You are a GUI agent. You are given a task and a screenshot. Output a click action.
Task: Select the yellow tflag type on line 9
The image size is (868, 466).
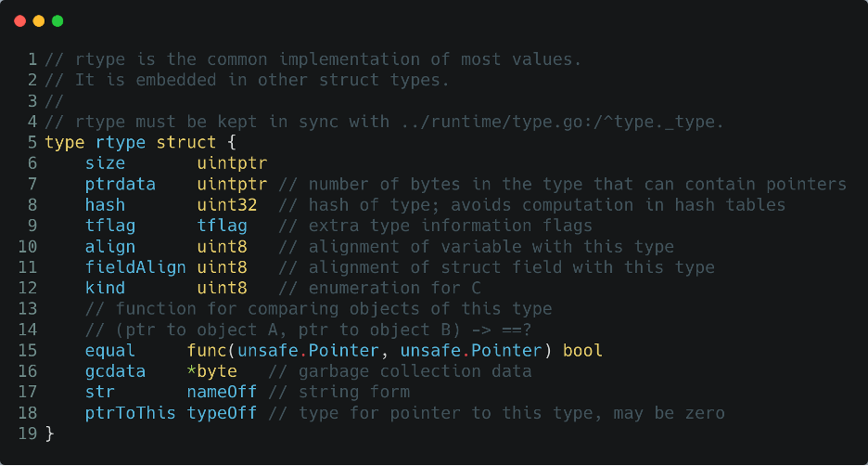click(222, 226)
